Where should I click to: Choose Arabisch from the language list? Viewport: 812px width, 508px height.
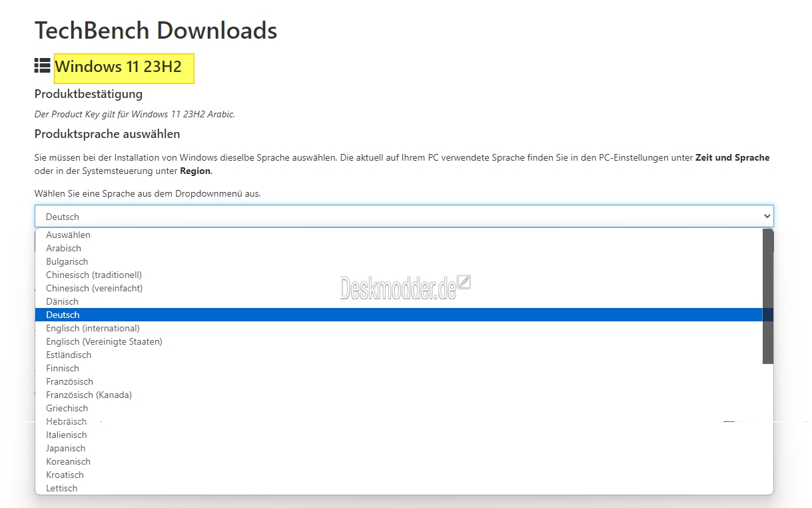coord(398,248)
